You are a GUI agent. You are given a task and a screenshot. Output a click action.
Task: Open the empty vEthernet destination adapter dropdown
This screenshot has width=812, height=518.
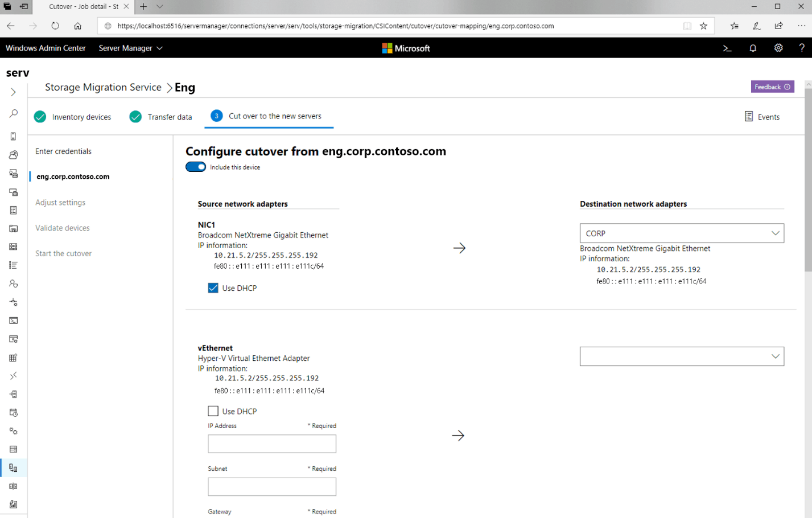click(x=682, y=356)
